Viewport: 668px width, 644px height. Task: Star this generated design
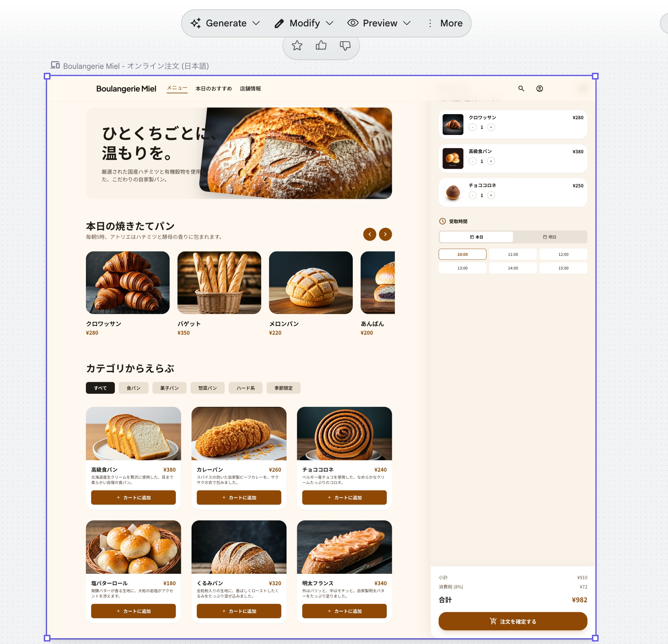pos(297,45)
